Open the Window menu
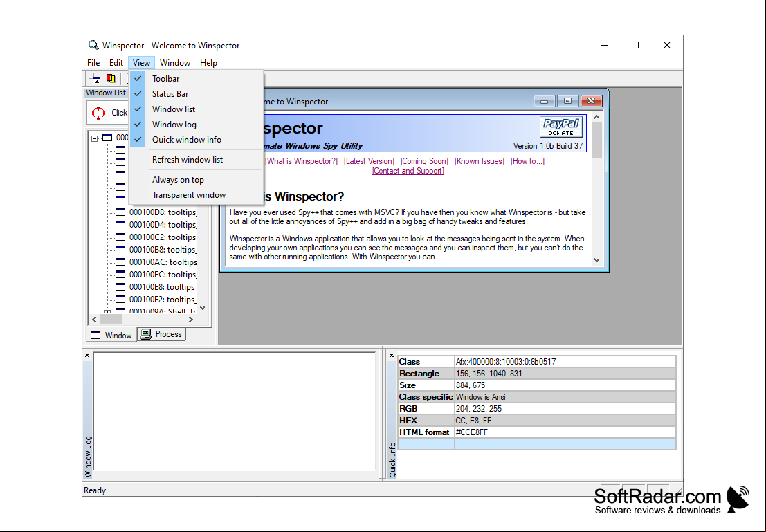Screen dimensions: 766x532 [175, 62]
